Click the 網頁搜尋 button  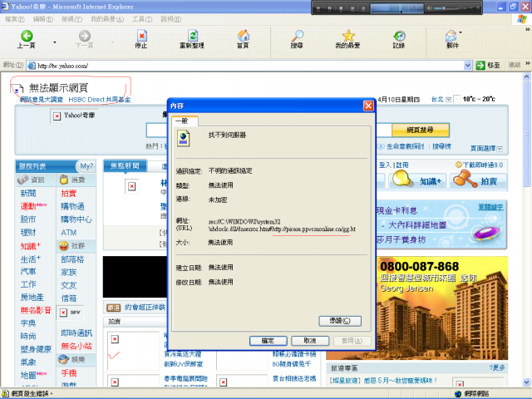pos(421,130)
